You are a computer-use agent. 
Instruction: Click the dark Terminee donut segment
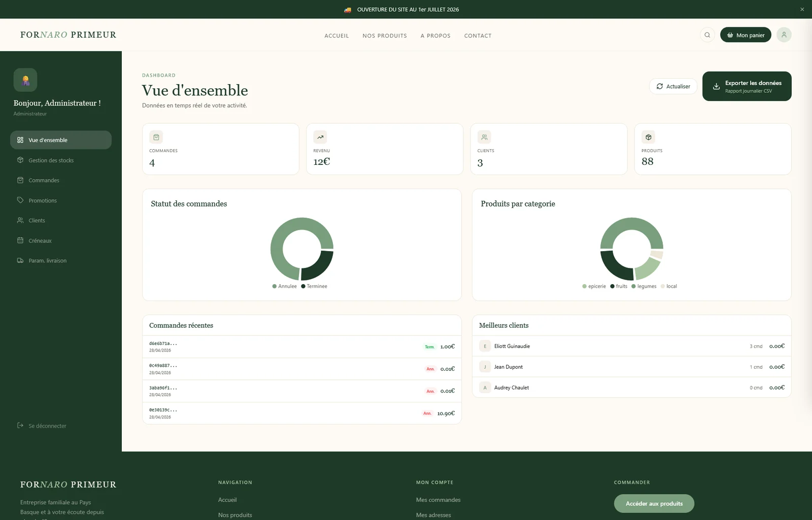(318, 265)
